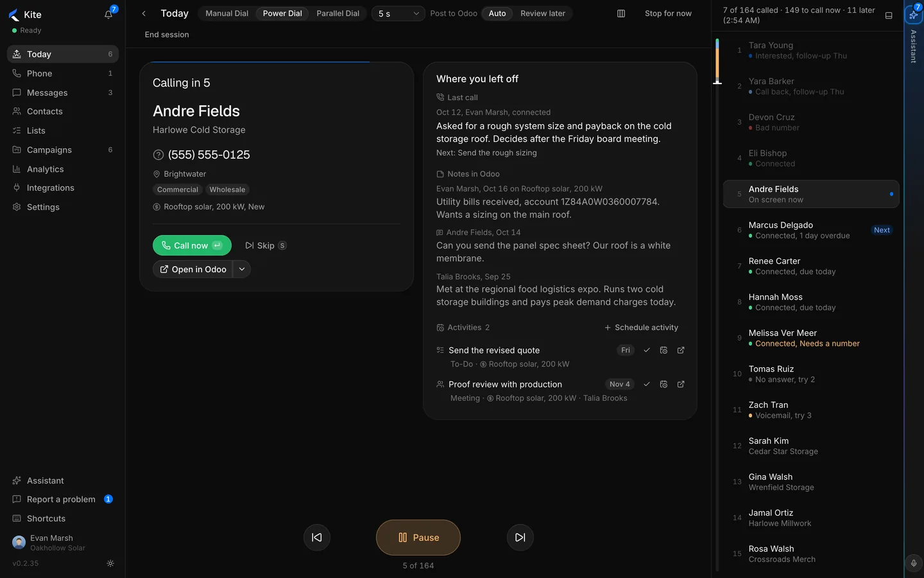924x578 pixels.
Task: Open Send the revised quote externally
Action: coord(681,350)
